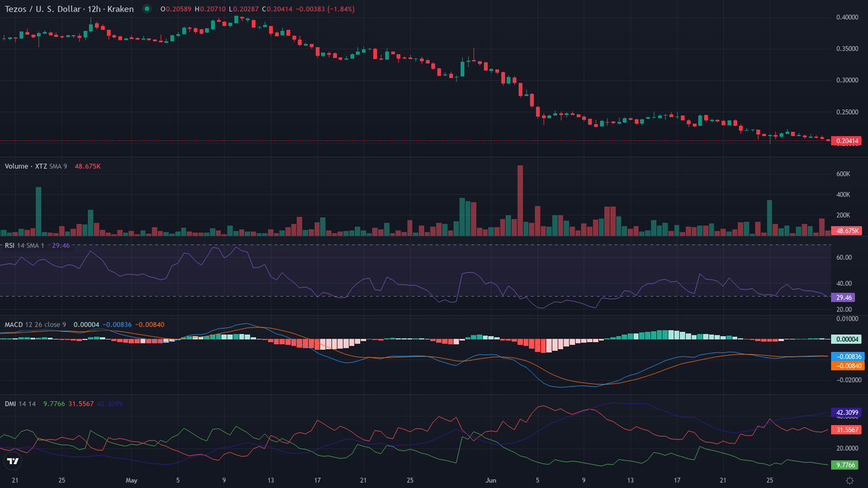868x488 pixels.
Task: Click the −0.00840 value in MACD legend
Action: coord(150,325)
